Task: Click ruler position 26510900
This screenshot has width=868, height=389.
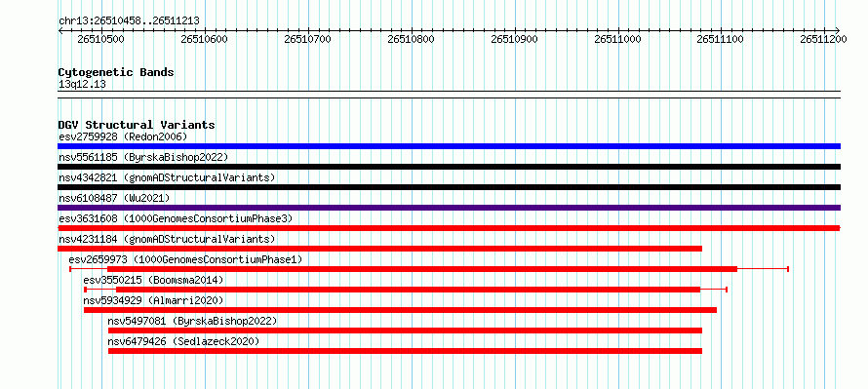Action: point(515,39)
